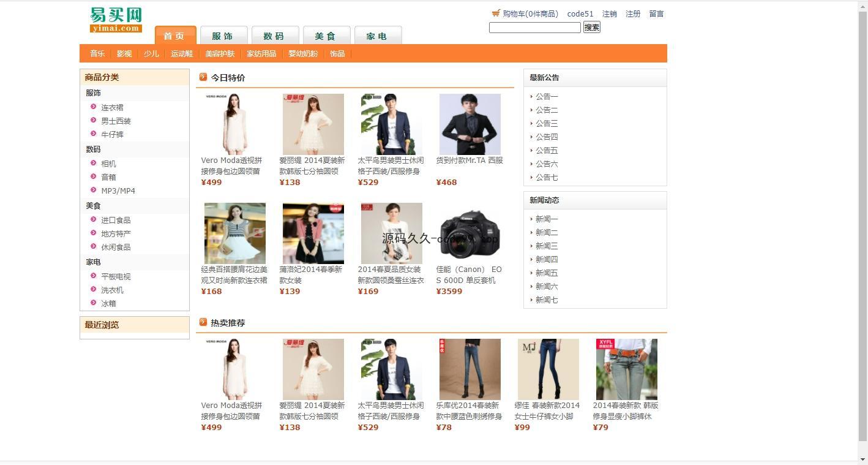868x465 pixels.
Task: Open the 平板电视 category
Action: point(116,276)
